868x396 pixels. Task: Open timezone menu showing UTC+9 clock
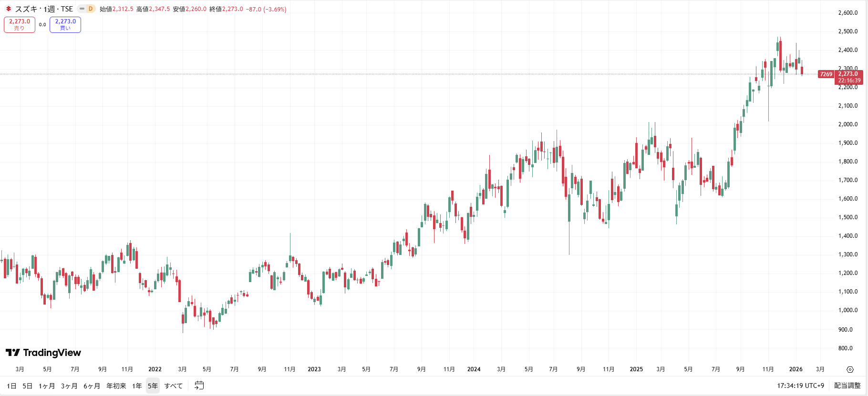(800, 386)
